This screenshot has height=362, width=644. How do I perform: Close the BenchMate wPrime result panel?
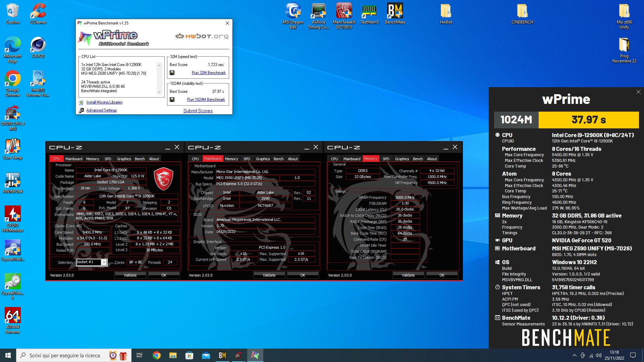click(x=638, y=92)
